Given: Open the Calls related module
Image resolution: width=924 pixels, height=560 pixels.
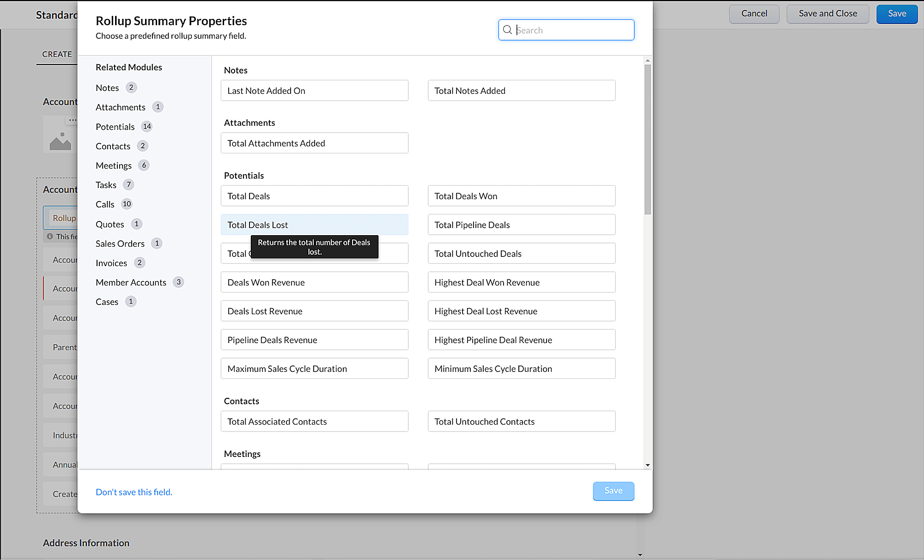Looking at the screenshot, I should pos(105,204).
